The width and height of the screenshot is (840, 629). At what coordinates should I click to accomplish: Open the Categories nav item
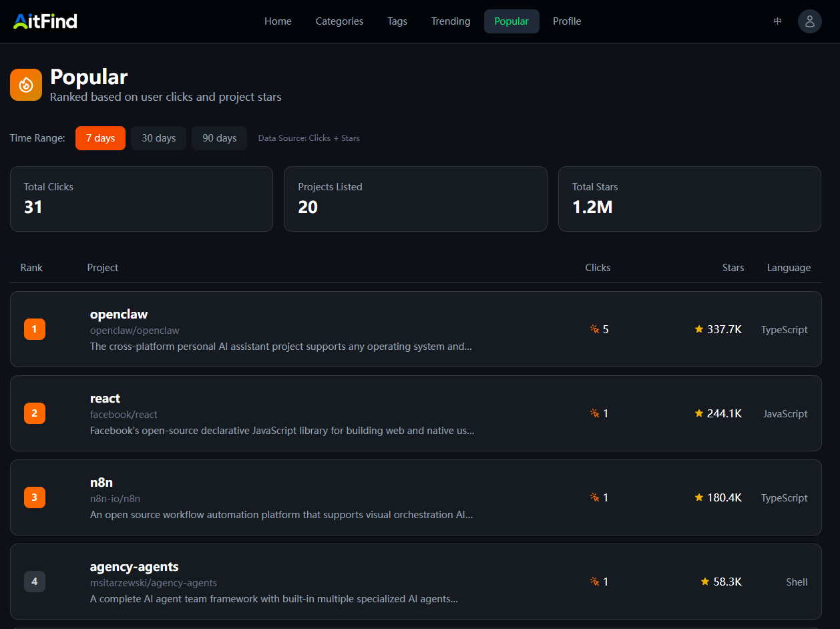coord(339,21)
